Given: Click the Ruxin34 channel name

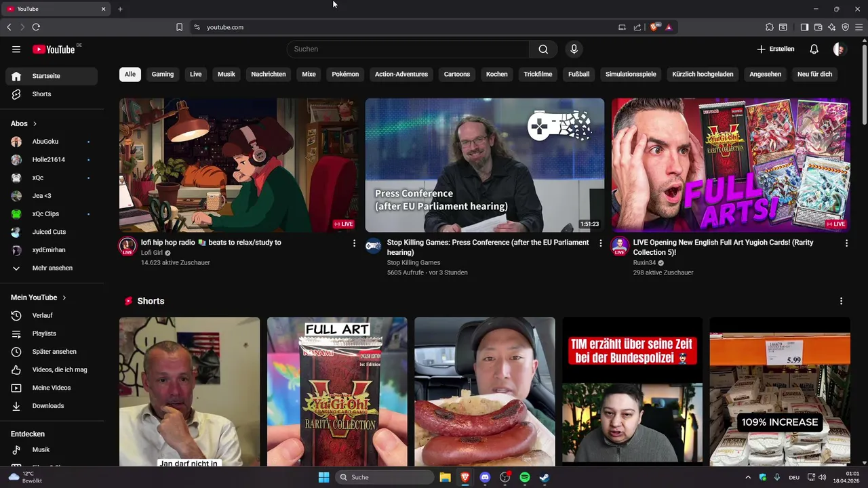Looking at the screenshot, I should [644, 262].
